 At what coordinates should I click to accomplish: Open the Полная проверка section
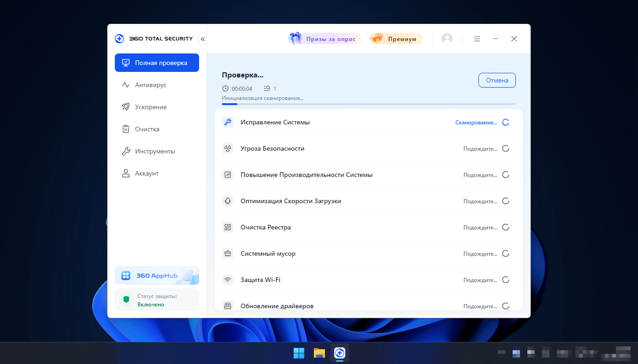pos(157,63)
